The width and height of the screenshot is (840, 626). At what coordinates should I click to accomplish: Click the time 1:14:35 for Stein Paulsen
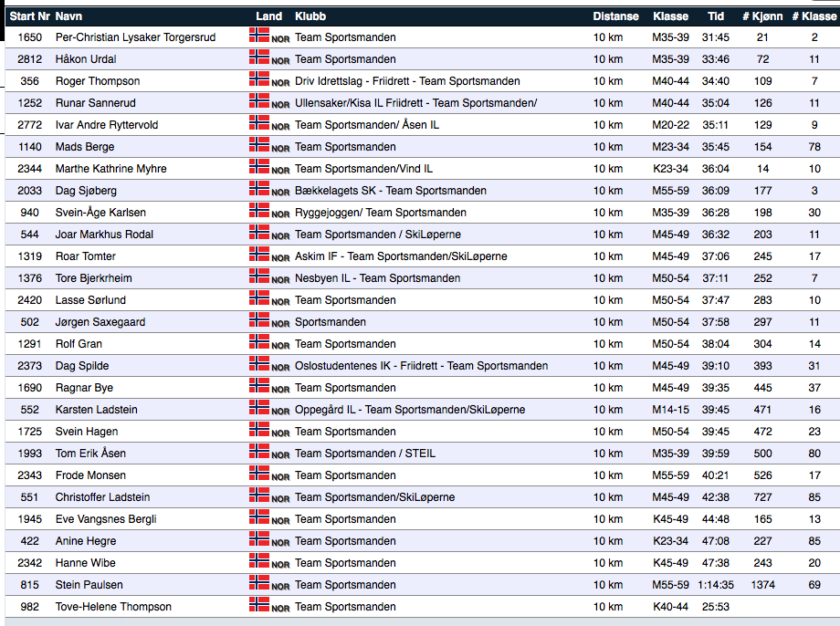716,585
